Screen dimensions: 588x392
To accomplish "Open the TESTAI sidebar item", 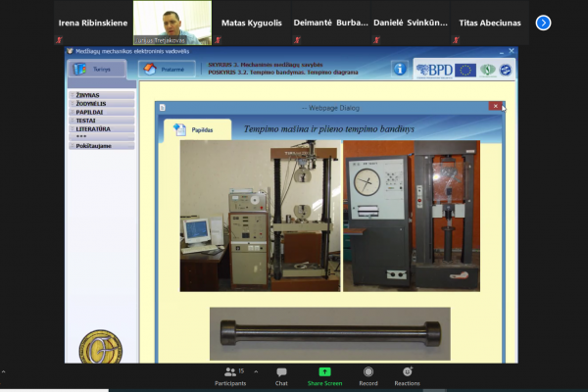I will tap(102, 121).
